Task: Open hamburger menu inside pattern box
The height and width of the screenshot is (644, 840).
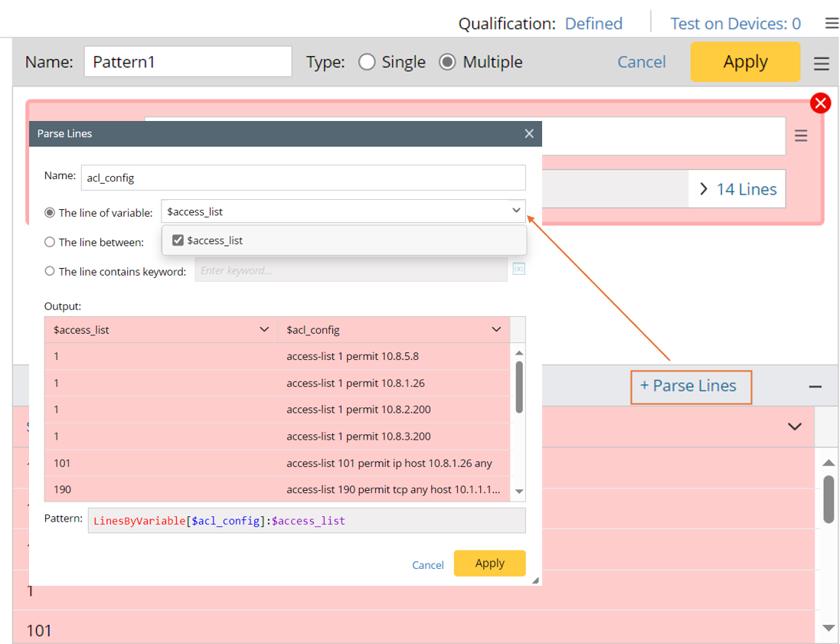Action: tap(801, 136)
